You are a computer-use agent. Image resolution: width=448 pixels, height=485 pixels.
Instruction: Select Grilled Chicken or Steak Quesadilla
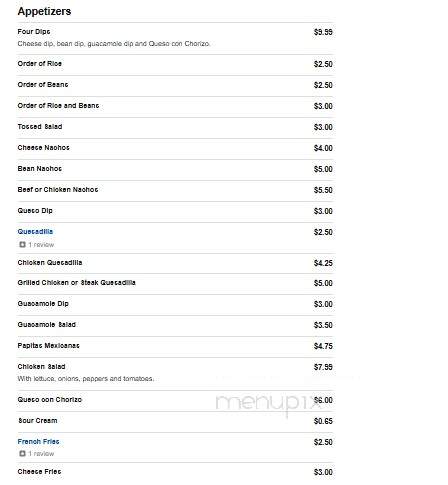click(77, 283)
